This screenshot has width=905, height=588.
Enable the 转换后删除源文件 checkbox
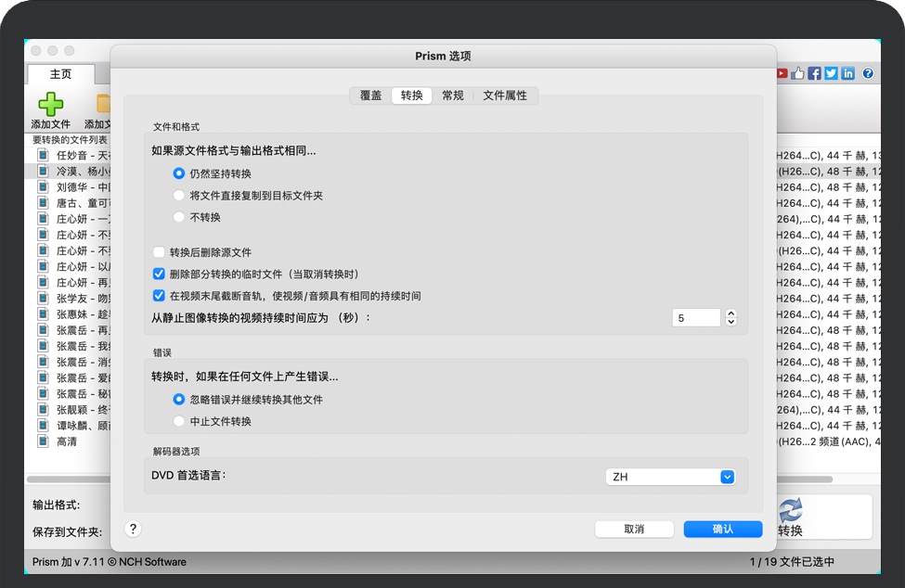159,252
